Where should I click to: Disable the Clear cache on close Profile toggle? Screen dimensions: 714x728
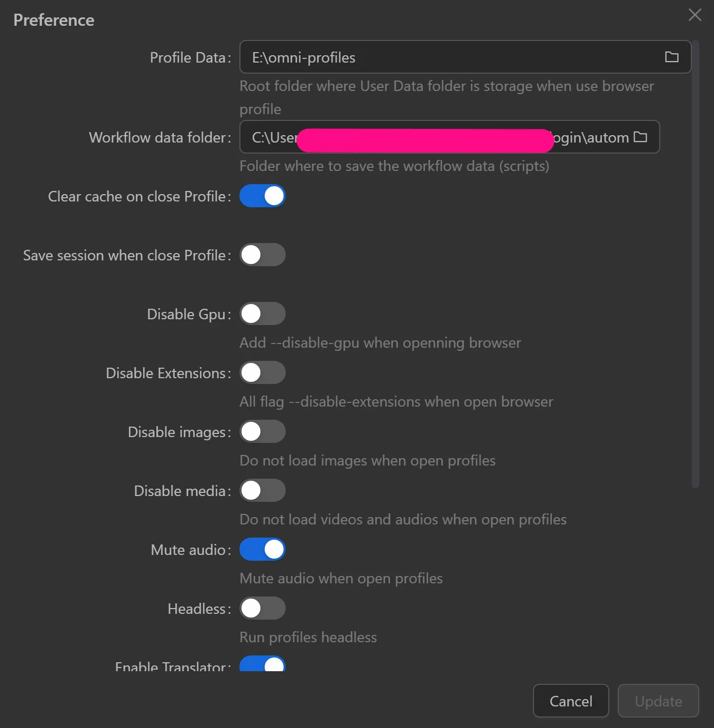tap(263, 196)
